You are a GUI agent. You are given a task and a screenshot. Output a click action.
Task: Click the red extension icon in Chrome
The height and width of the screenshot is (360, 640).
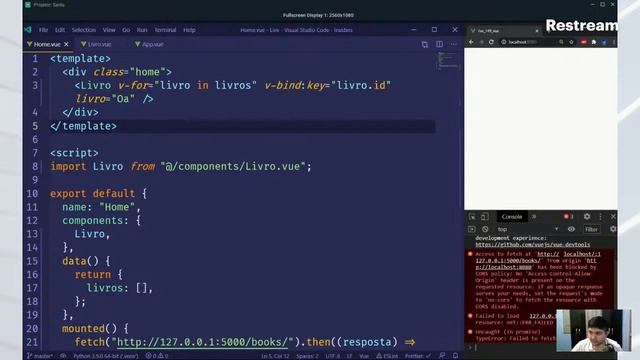pos(584,42)
